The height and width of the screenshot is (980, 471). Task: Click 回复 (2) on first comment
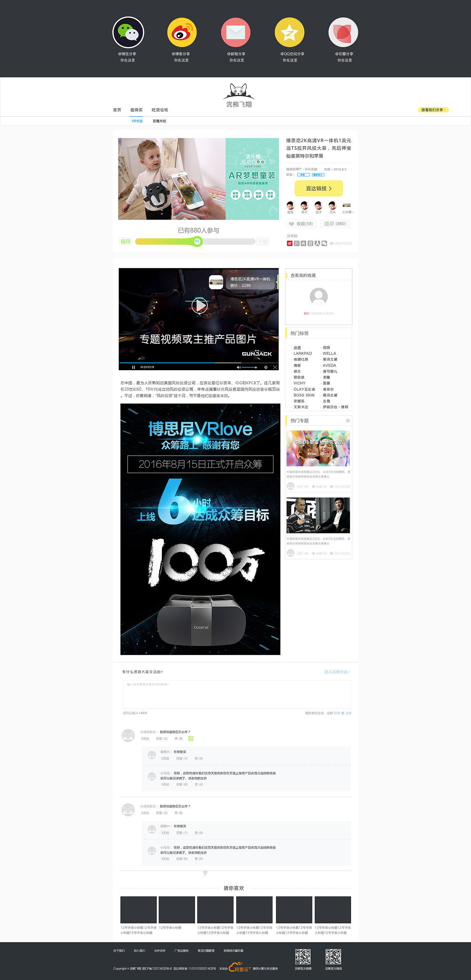[x=162, y=739]
